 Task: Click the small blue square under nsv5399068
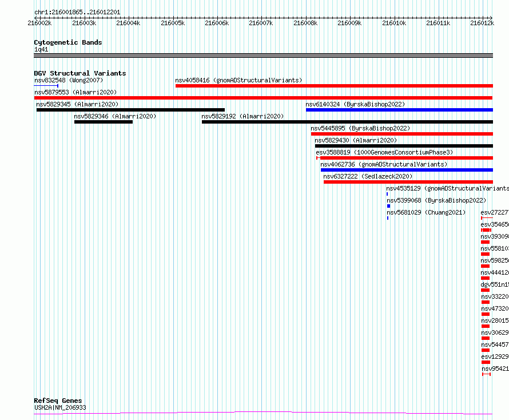coord(388,206)
